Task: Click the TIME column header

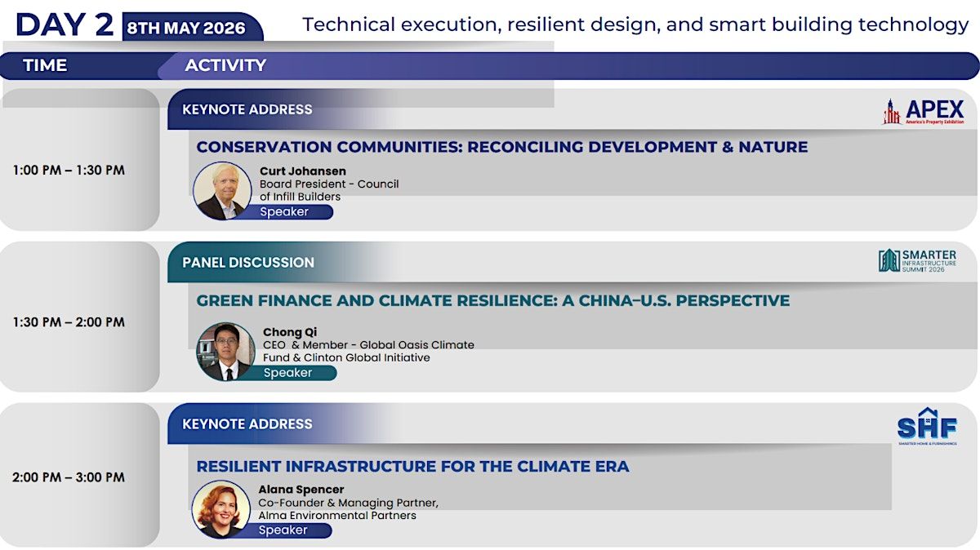Action: pos(45,66)
